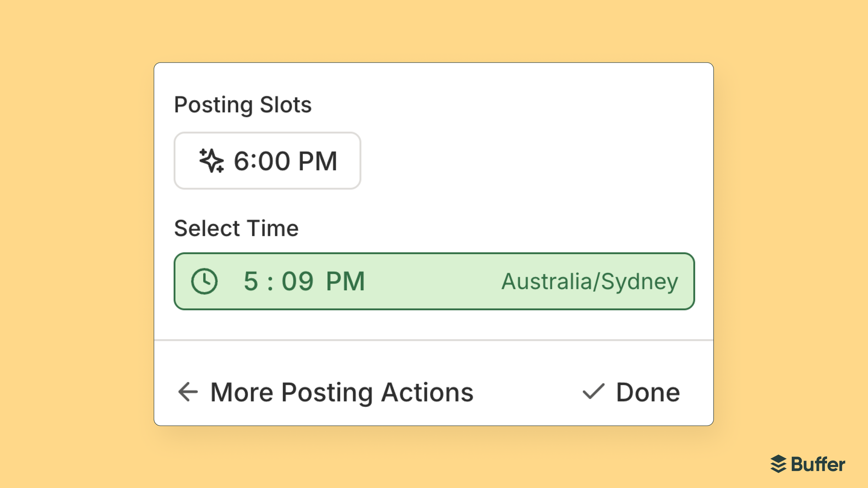Click the Select Time label
868x488 pixels.
[x=236, y=228]
